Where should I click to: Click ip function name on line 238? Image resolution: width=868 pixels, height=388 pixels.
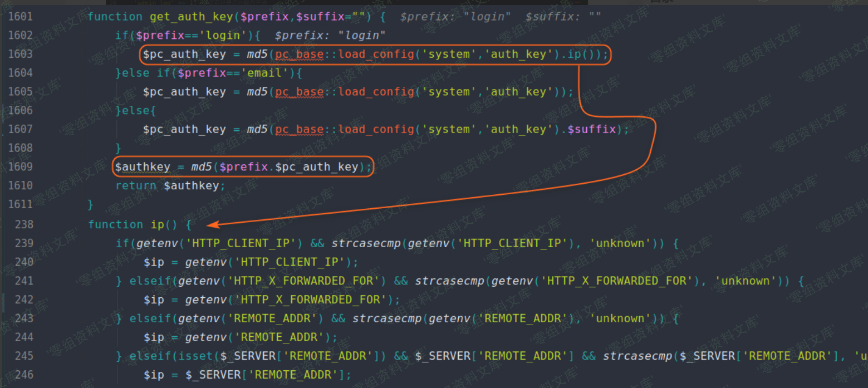pyautogui.click(x=158, y=225)
